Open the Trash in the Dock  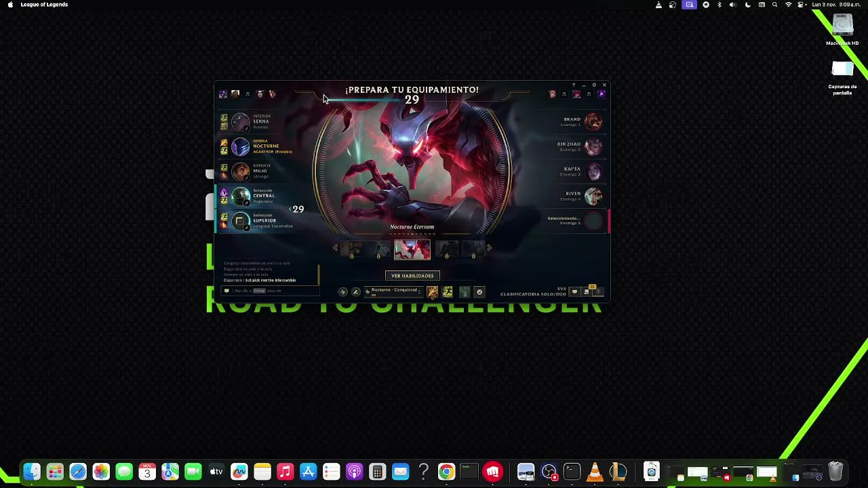point(835,472)
